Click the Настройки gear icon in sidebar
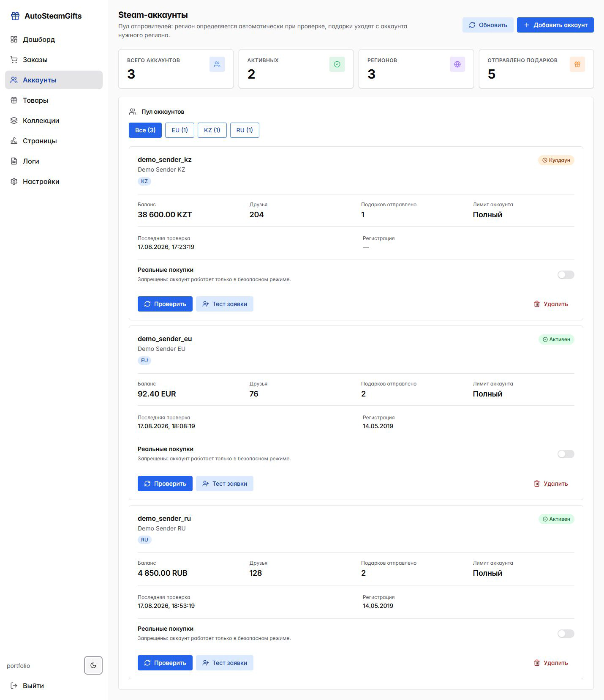Image resolution: width=604 pixels, height=700 pixels. (x=14, y=181)
